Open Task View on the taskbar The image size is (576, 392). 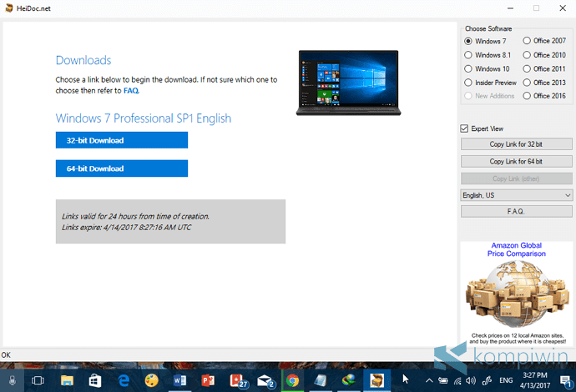(38, 380)
